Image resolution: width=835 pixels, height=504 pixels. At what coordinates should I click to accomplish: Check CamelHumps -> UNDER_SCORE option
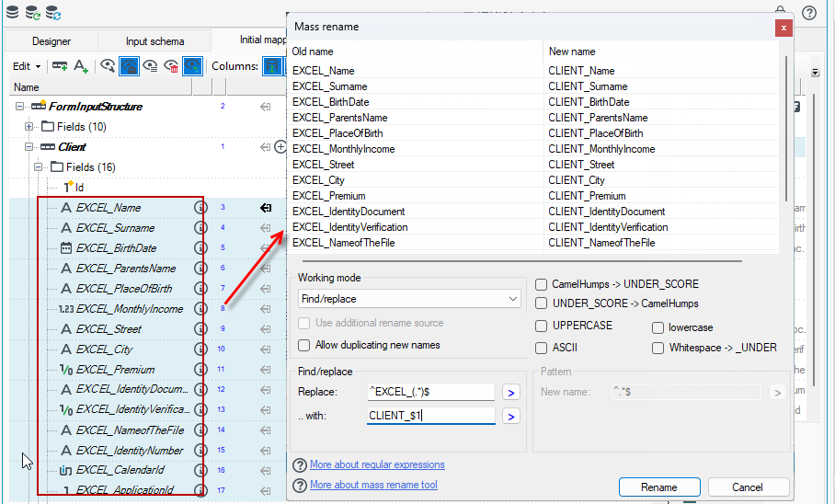click(541, 284)
